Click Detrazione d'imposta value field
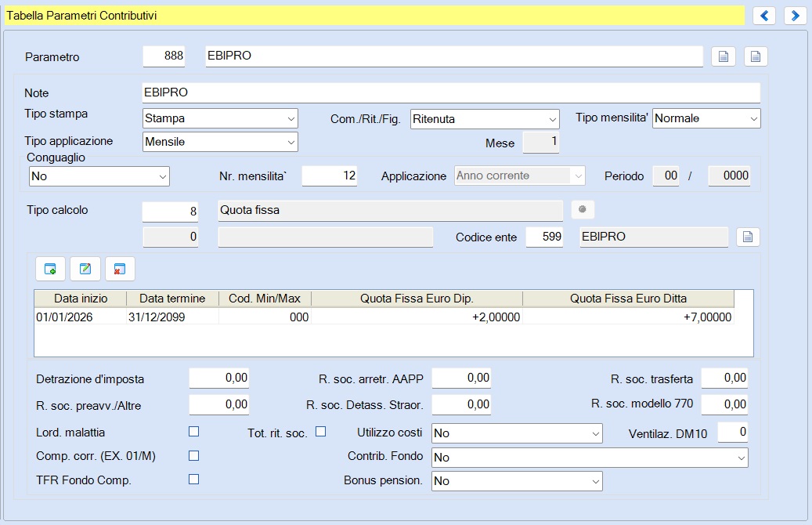The image size is (812, 525). pos(219,378)
